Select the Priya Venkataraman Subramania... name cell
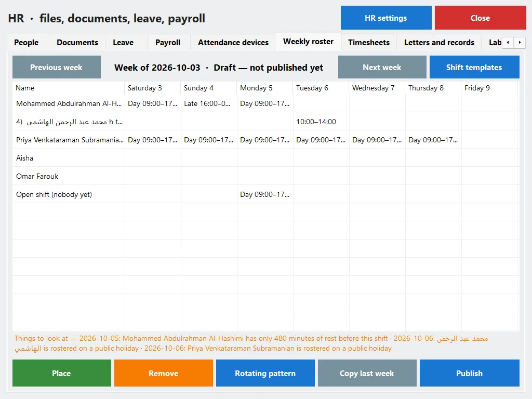The width and height of the screenshot is (532, 399). click(69, 140)
